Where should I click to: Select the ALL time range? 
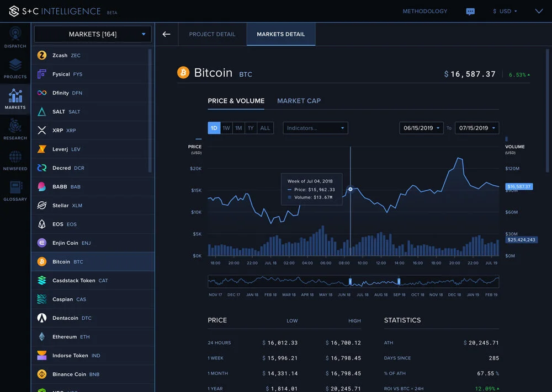(x=265, y=128)
